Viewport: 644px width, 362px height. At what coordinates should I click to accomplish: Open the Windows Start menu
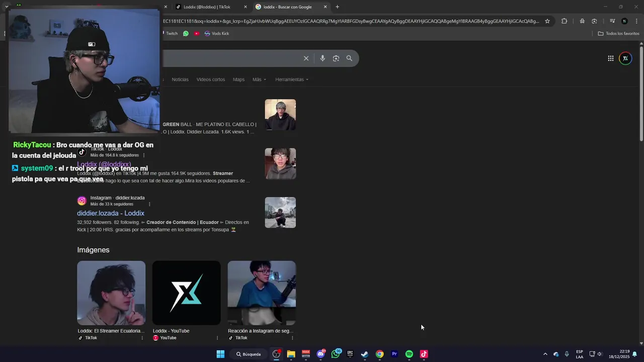coord(220,354)
